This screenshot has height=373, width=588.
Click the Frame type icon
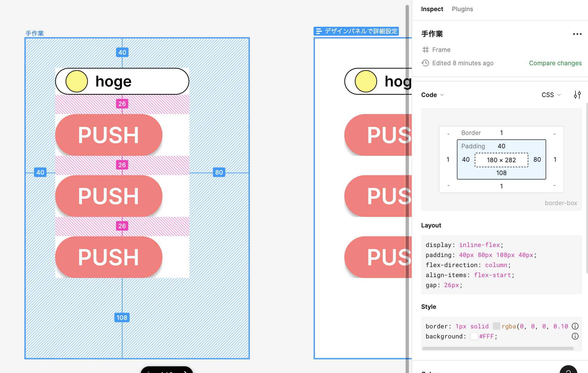tap(425, 50)
